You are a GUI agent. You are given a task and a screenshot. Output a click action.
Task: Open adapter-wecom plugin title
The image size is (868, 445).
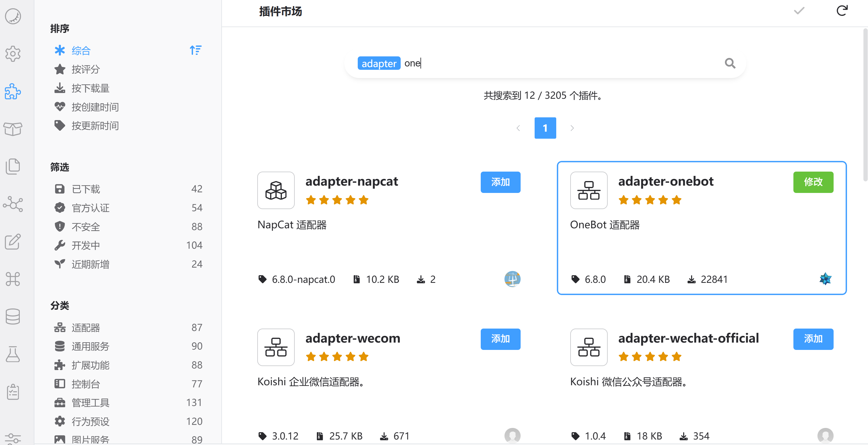(x=353, y=338)
